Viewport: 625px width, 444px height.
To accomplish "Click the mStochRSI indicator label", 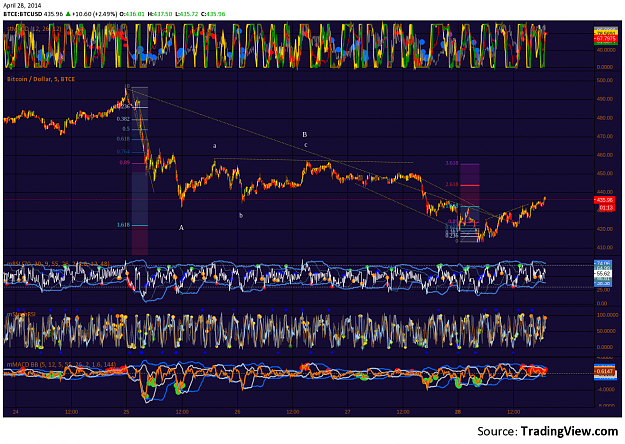I will 21,314.
